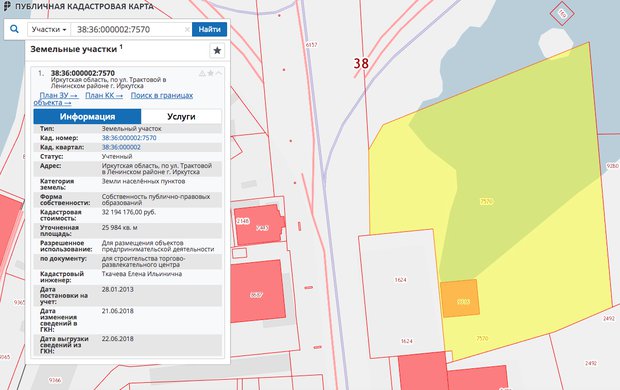Viewport: 620px width, 390px height.
Task: Focus the cadastral number search field
Action: [x=127, y=29]
